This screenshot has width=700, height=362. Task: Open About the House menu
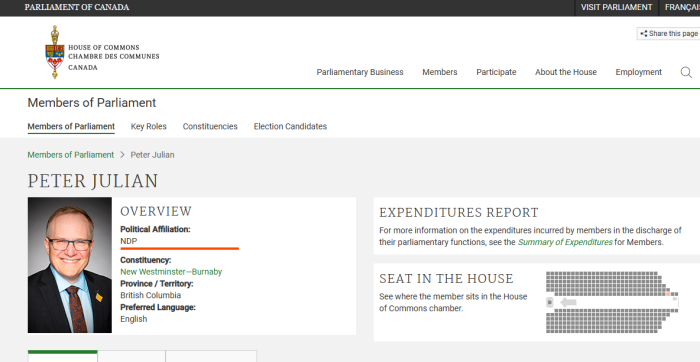click(566, 72)
